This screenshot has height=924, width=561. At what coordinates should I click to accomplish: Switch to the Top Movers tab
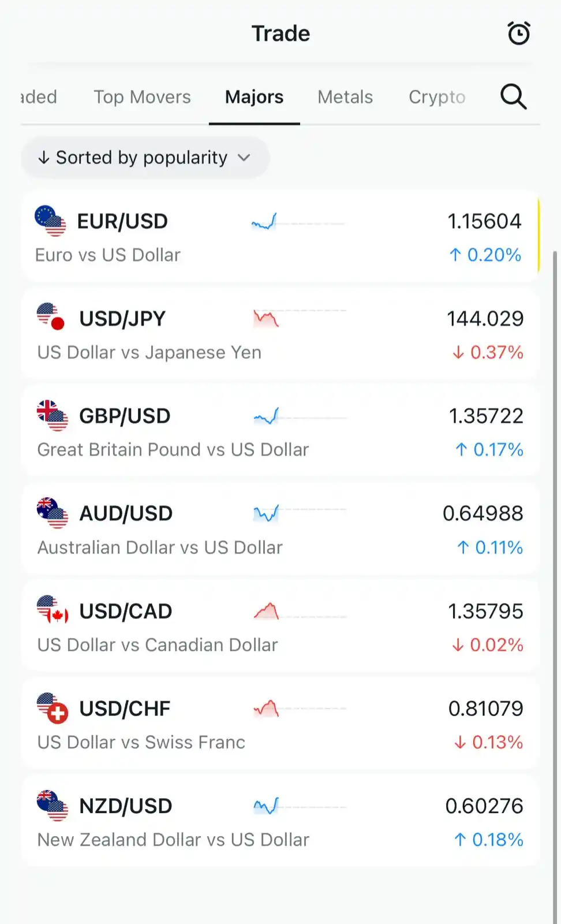tap(142, 97)
